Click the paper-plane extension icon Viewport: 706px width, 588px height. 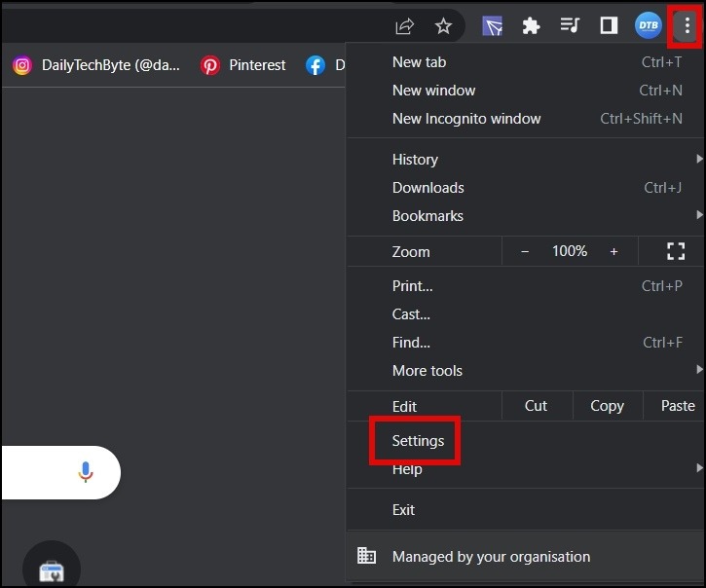pos(492,26)
